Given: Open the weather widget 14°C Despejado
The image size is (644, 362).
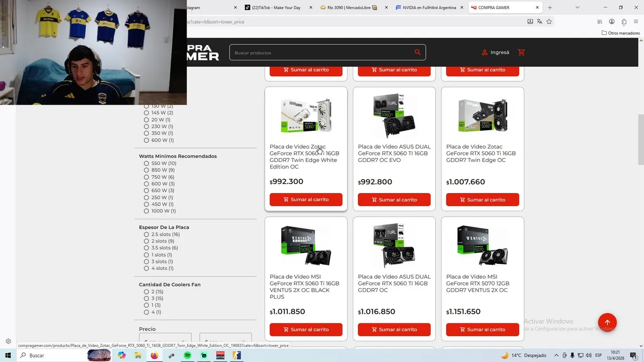Looking at the screenshot, I should pyautogui.click(x=523, y=355).
